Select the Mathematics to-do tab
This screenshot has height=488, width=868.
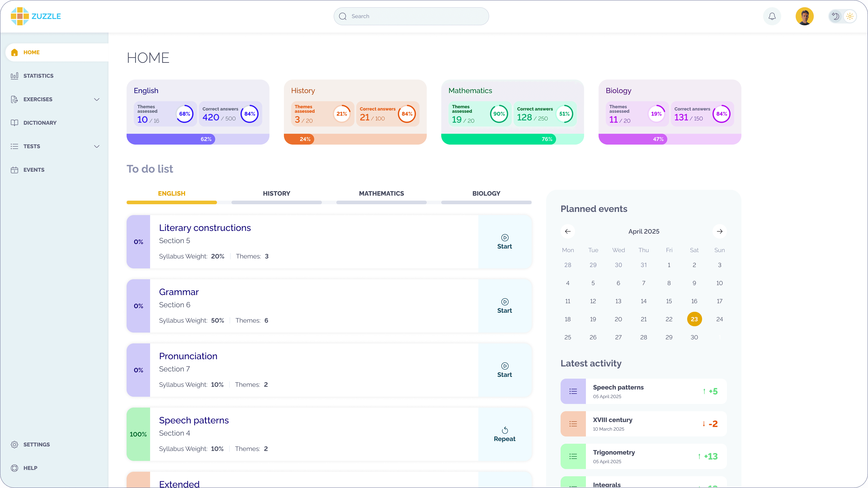pos(381,194)
